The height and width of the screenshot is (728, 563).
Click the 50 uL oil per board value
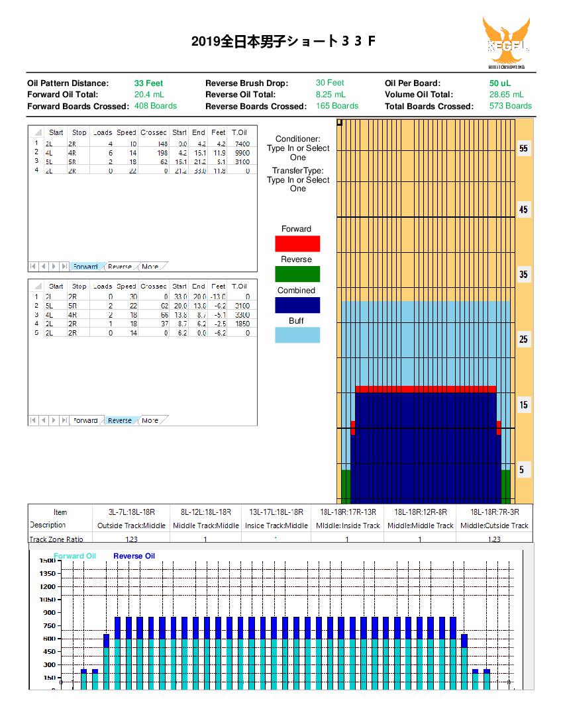tap(500, 83)
